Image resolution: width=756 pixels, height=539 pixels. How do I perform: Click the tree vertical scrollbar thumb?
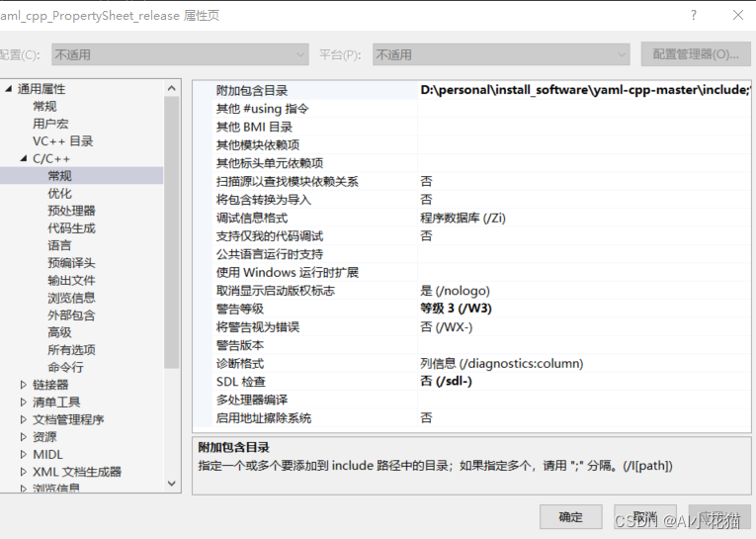point(171,232)
